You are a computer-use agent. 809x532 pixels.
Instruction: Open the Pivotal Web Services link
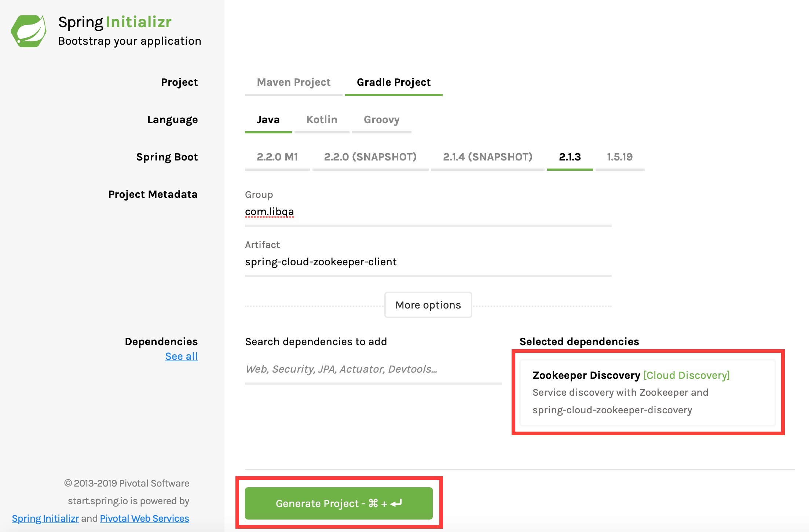pos(144,519)
